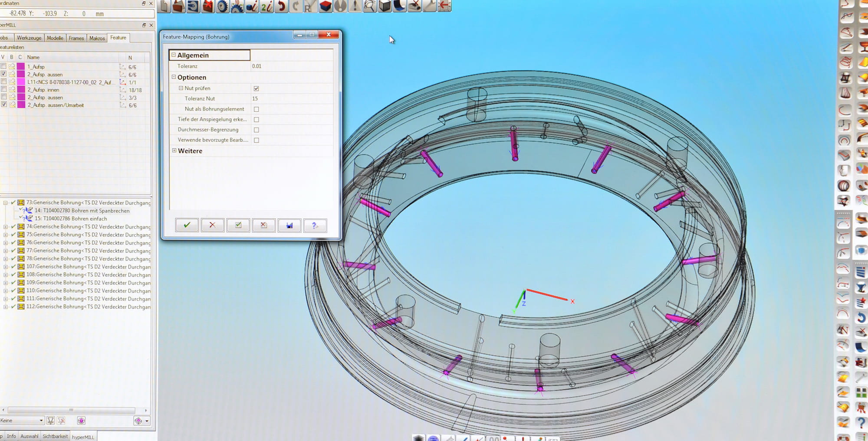Screen dimensions: 868x441
Task: Collapse the 'Allgemein' section
Action: coord(174,55)
